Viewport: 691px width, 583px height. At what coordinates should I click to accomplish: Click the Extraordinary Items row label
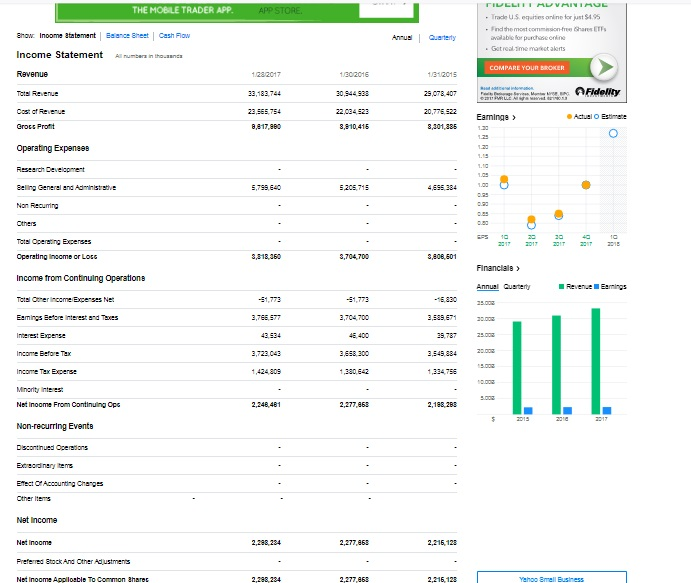pyautogui.click(x=45, y=465)
